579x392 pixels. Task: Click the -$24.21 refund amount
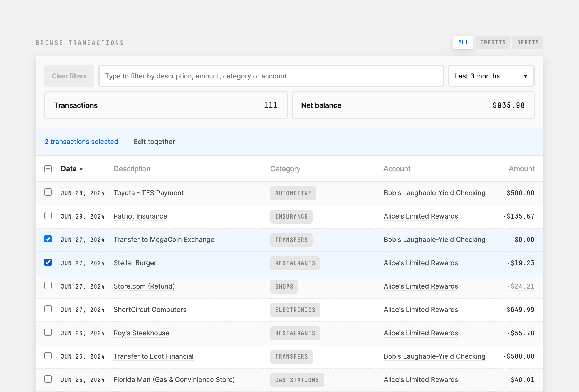521,286
